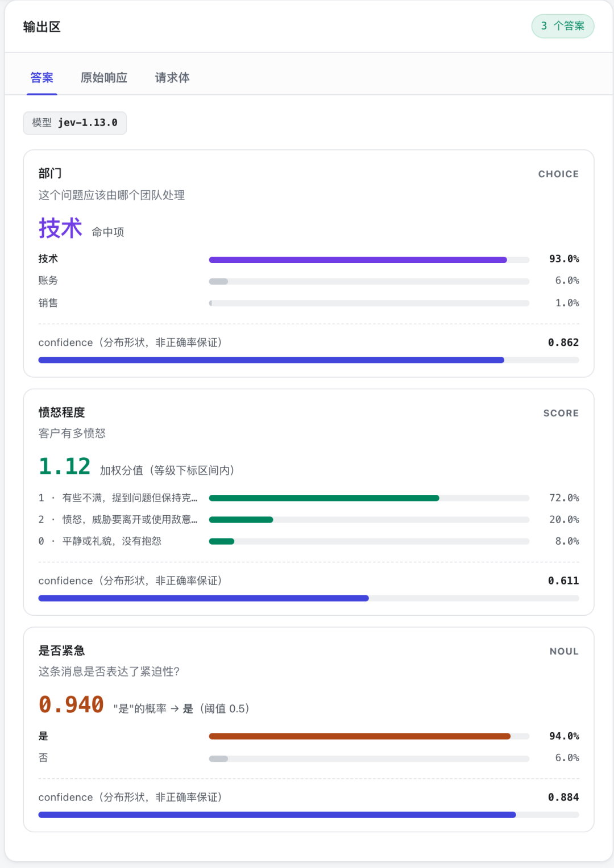
Task: Click the 账务 row label
Action: [48, 280]
